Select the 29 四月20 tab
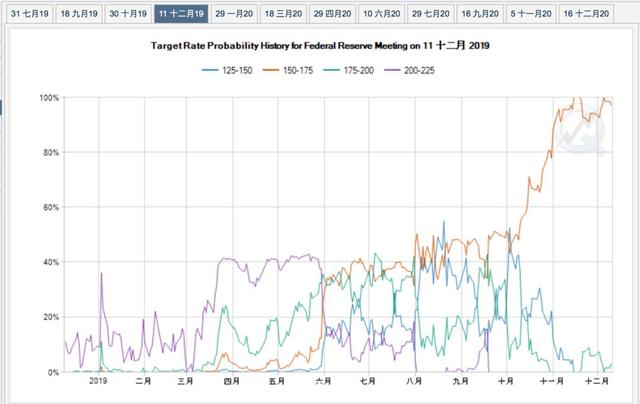This screenshot has height=404, width=640. tap(334, 14)
